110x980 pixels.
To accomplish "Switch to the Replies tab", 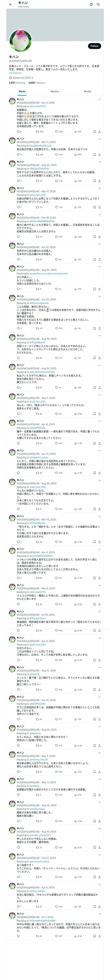I will [x=55, y=91].
